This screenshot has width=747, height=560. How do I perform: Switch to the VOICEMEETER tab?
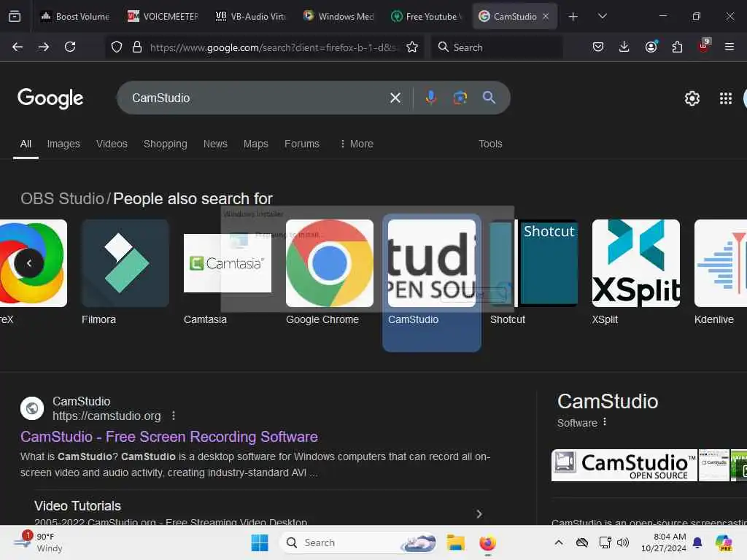click(x=163, y=16)
